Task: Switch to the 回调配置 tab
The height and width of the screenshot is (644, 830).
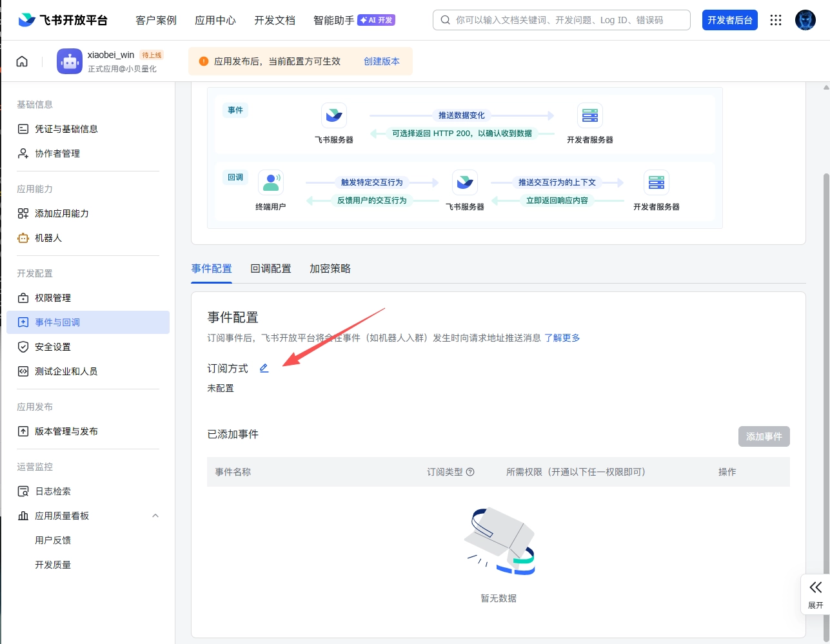Action: [271, 268]
